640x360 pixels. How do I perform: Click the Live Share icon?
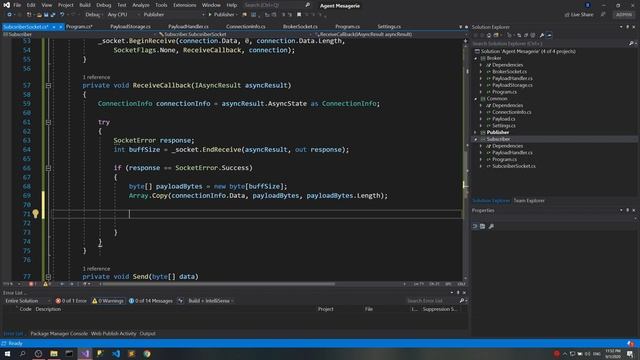[567, 15]
